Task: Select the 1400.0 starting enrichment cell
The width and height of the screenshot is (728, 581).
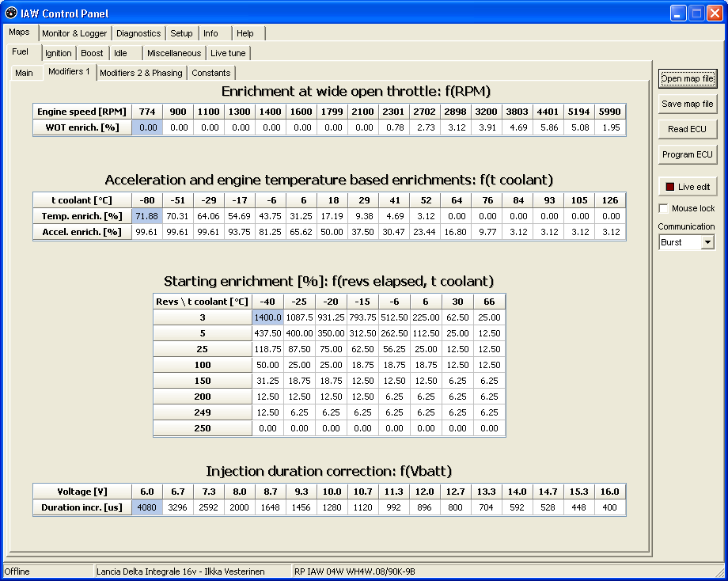Action: (268, 317)
